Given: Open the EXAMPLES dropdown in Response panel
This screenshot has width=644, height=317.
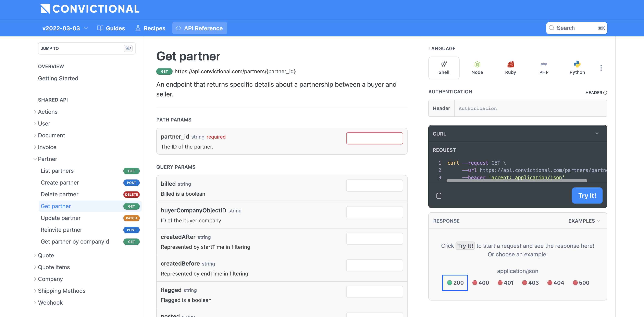Looking at the screenshot, I should pyautogui.click(x=584, y=221).
